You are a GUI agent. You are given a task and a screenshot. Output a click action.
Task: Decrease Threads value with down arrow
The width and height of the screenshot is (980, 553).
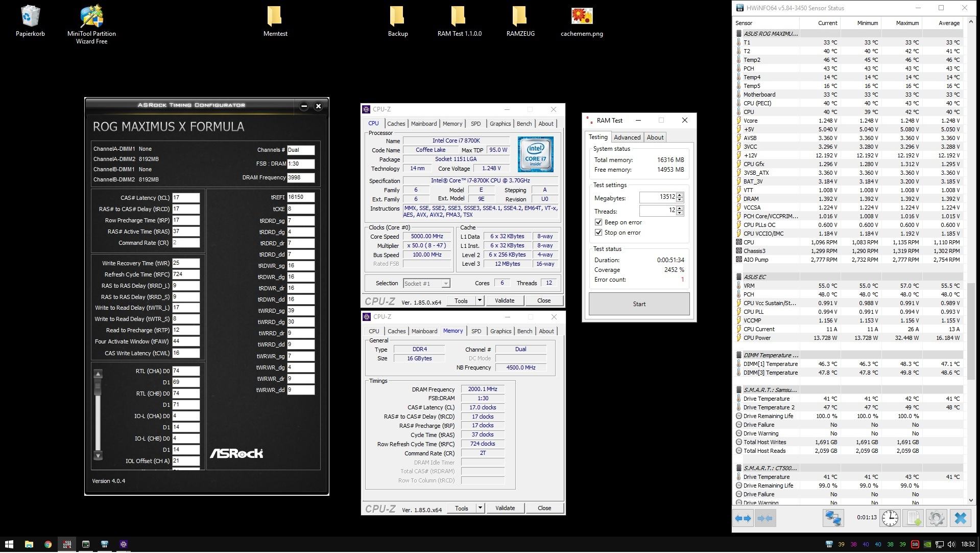pyautogui.click(x=680, y=213)
